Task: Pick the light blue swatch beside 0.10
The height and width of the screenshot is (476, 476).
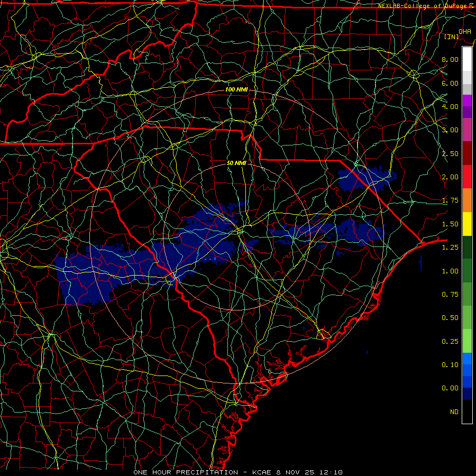Action: click(x=467, y=359)
